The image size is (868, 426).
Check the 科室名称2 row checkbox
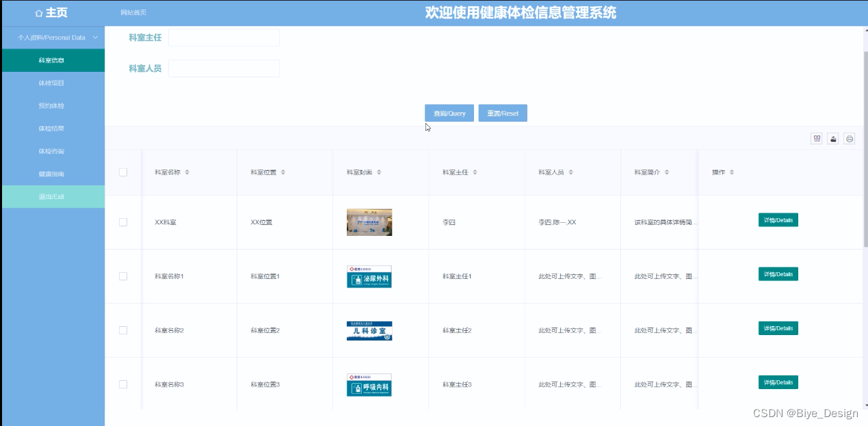tap(123, 330)
